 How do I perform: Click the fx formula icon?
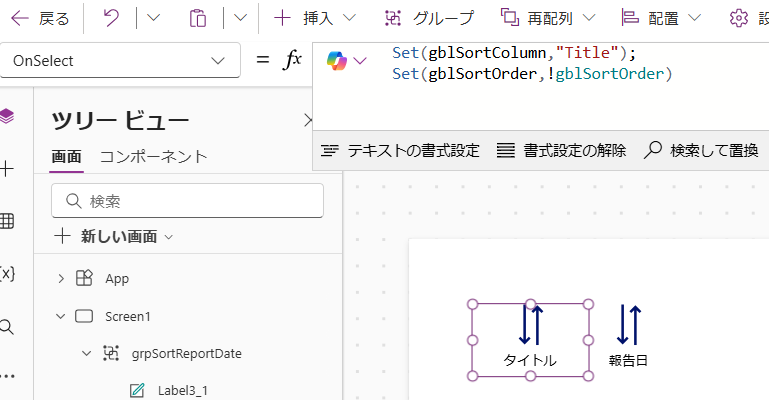pos(292,60)
